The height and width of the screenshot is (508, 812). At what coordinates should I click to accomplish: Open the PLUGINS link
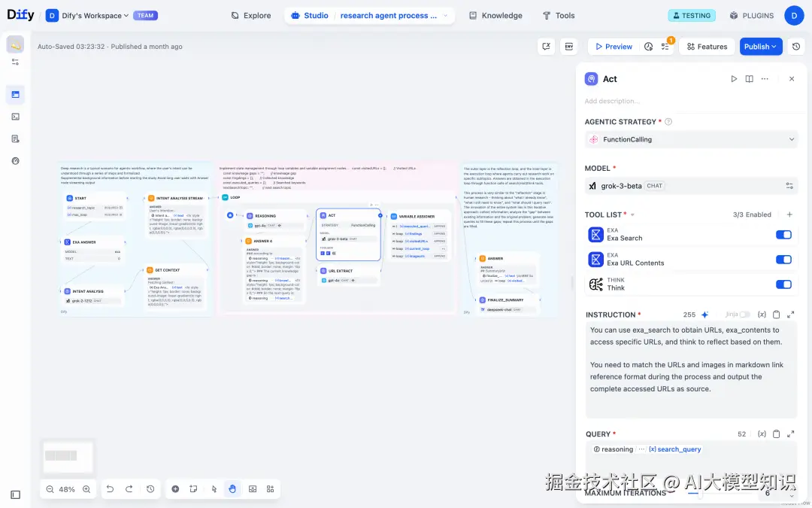click(751, 16)
